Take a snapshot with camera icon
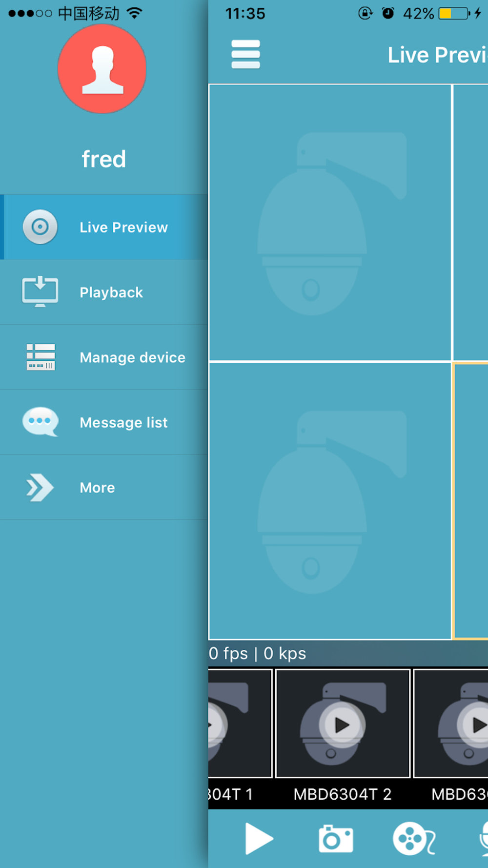488x868 pixels. click(336, 839)
